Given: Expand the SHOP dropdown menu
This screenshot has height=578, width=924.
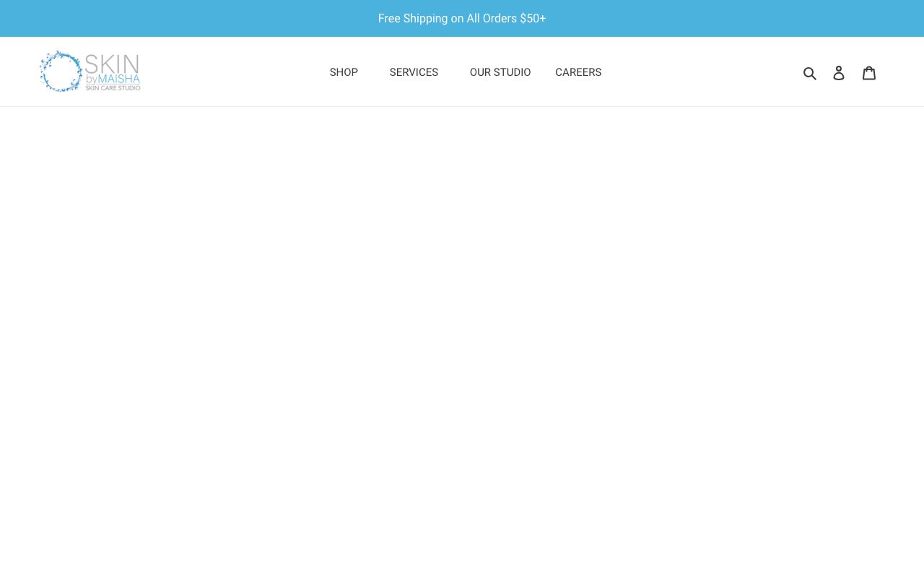Looking at the screenshot, I should coord(344,72).
